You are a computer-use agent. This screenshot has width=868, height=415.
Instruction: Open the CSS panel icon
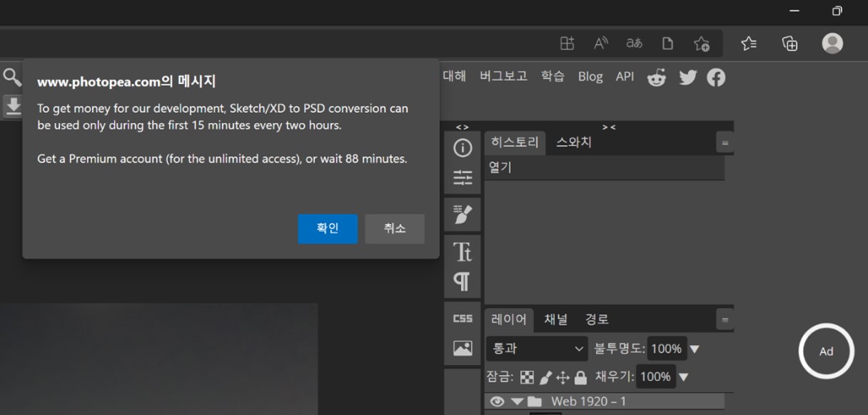coord(463,319)
